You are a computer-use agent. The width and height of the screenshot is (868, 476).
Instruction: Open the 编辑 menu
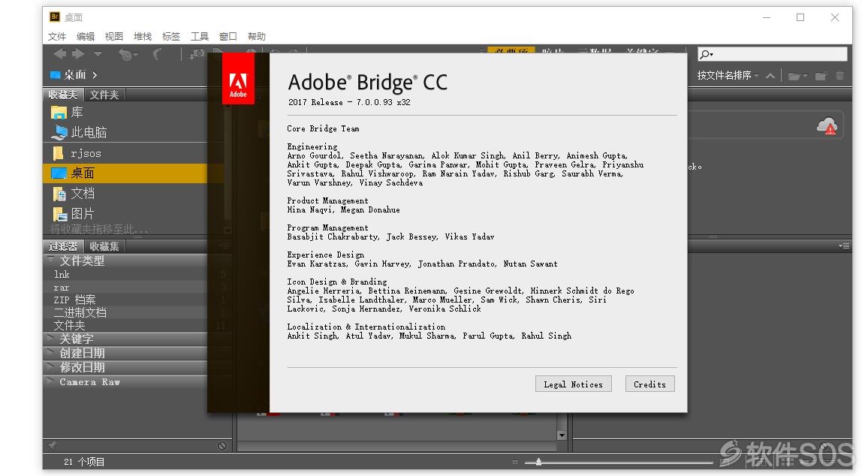(86, 37)
